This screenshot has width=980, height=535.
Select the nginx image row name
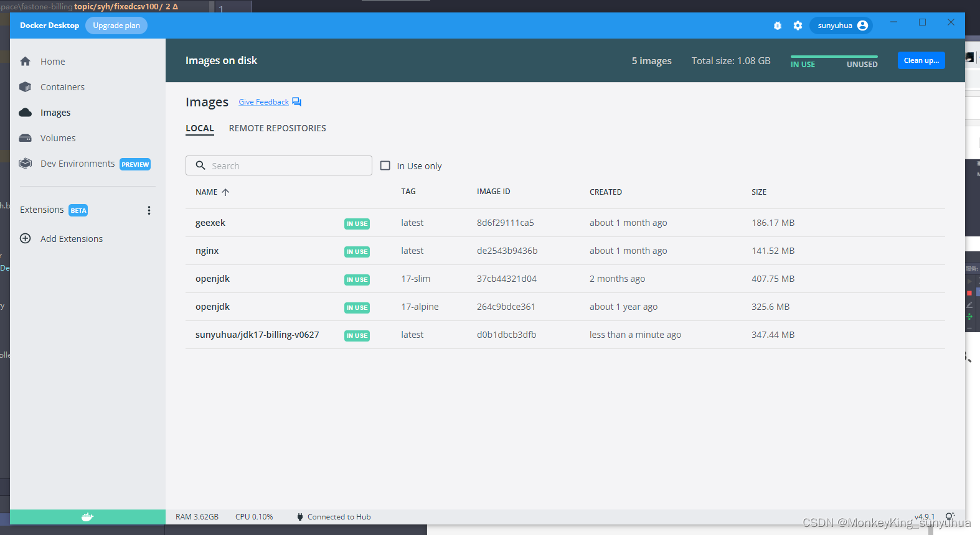(x=207, y=251)
